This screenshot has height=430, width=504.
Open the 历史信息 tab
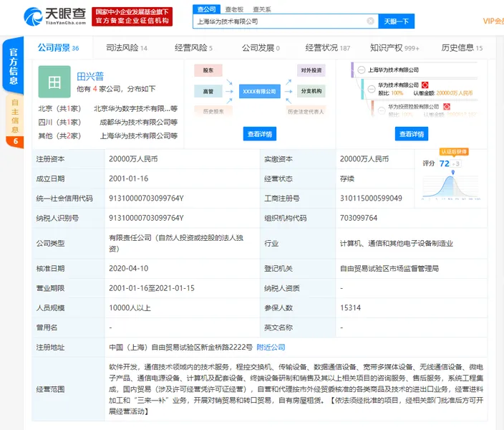point(462,48)
